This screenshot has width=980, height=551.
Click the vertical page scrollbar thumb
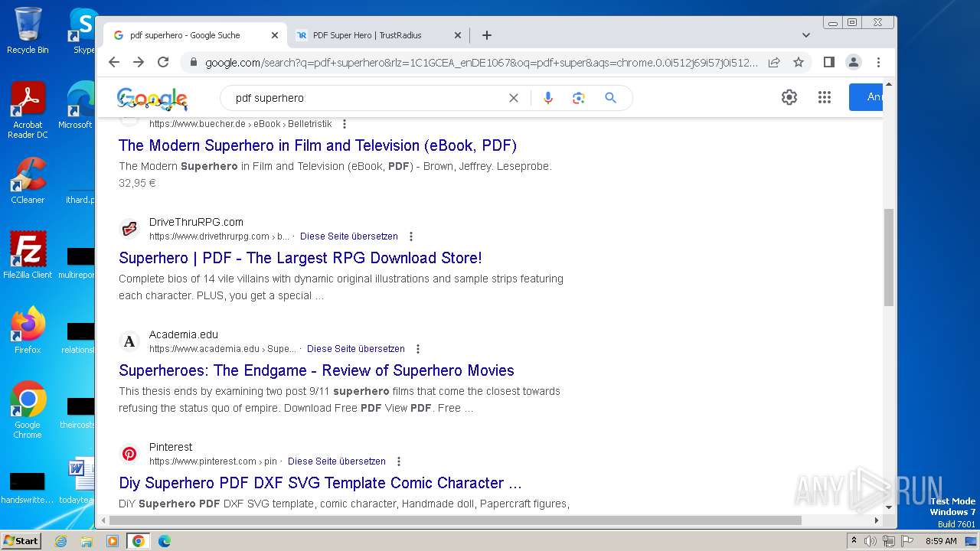point(889,257)
